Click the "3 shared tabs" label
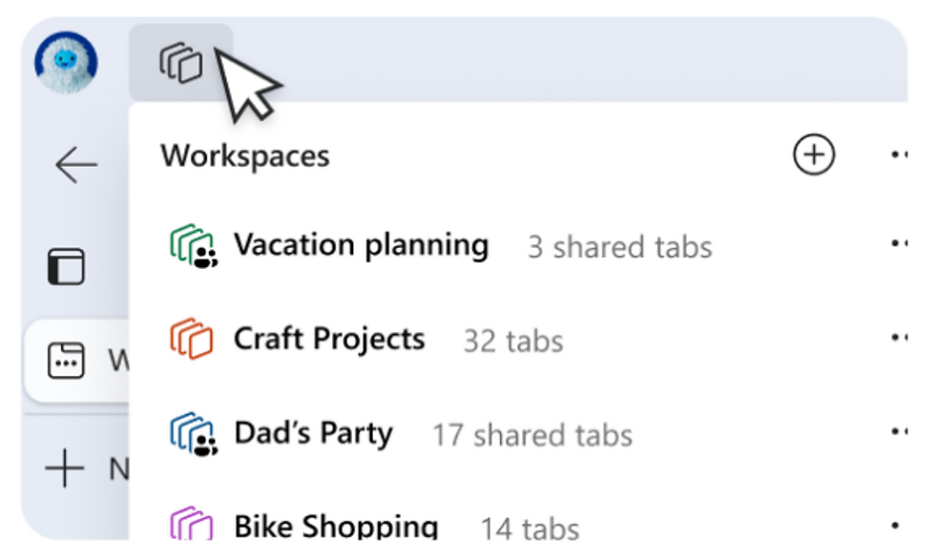The image size is (935, 560). pyautogui.click(x=620, y=247)
